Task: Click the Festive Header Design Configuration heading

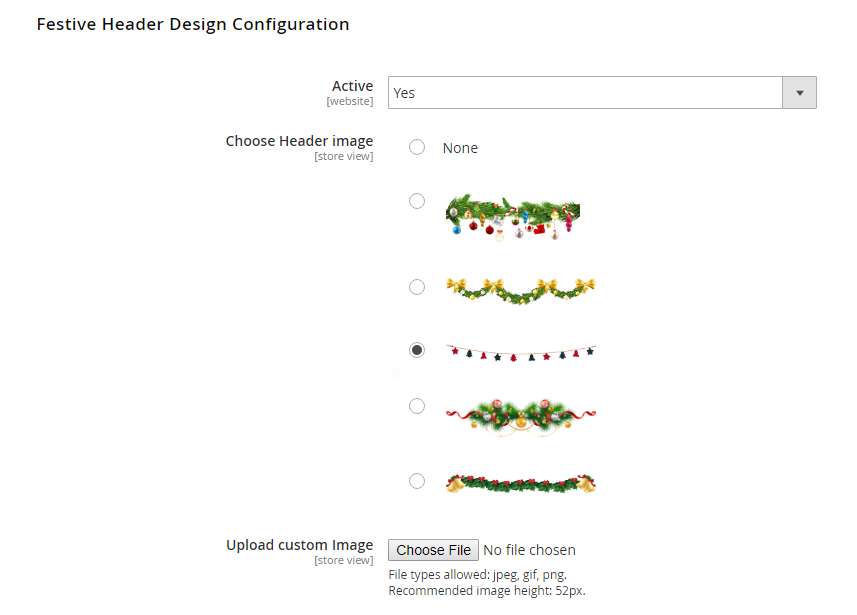Action: tap(193, 24)
